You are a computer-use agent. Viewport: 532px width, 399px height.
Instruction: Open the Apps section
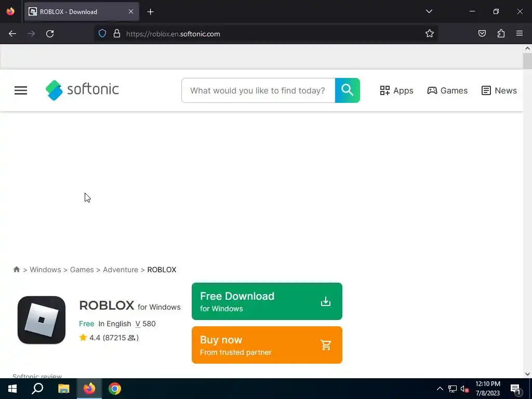tap(396, 90)
